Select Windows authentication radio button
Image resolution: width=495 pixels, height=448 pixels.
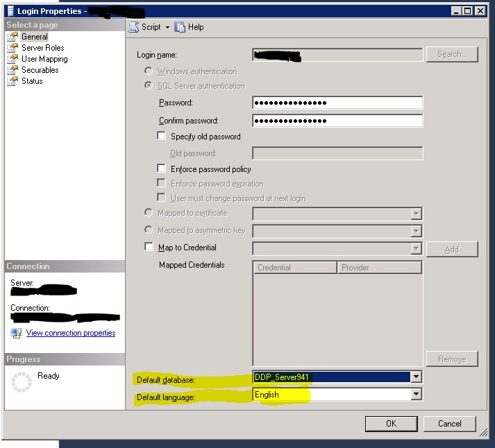(149, 71)
